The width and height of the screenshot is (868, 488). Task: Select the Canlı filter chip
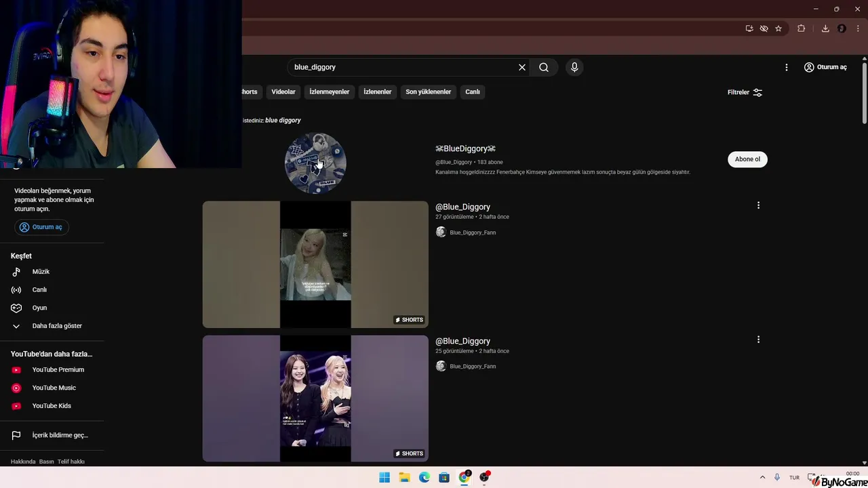(x=473, y=92)
